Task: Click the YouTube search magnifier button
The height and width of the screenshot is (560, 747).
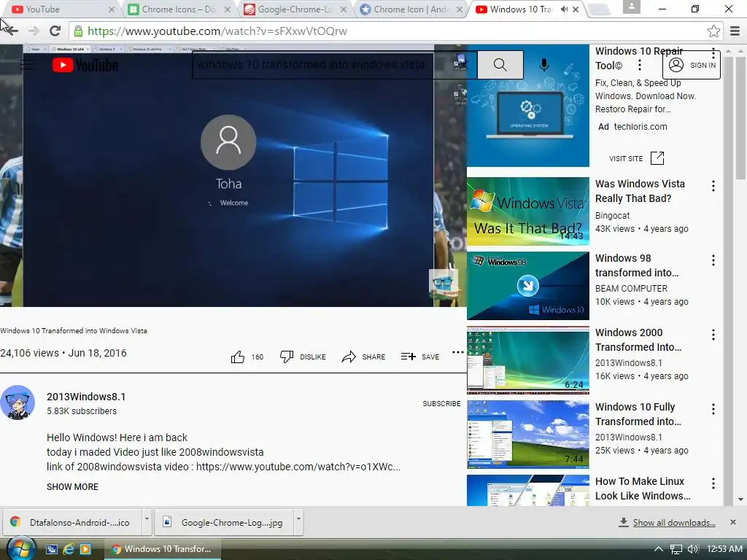Action: point(500,65)
